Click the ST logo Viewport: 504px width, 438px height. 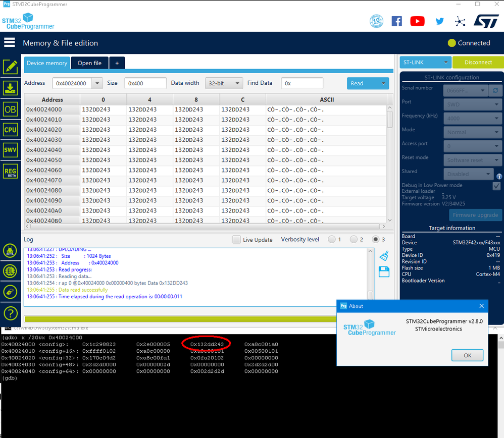click(486, 21)
